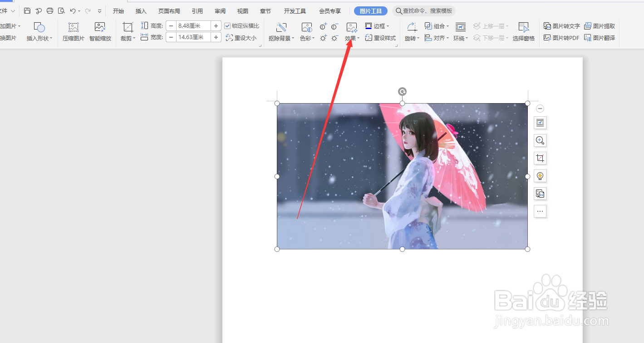Click 压缩图片 compress picture tool

tap(74, 32)
